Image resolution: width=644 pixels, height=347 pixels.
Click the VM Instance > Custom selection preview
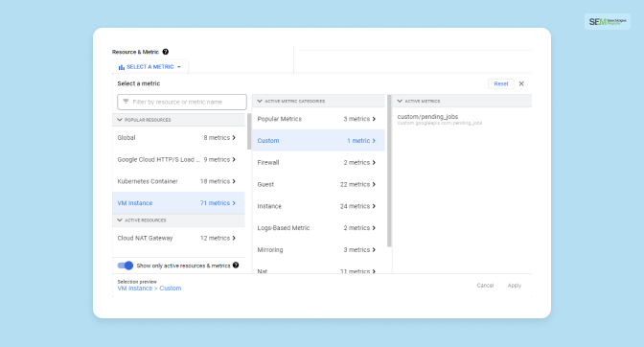[149, 289]
